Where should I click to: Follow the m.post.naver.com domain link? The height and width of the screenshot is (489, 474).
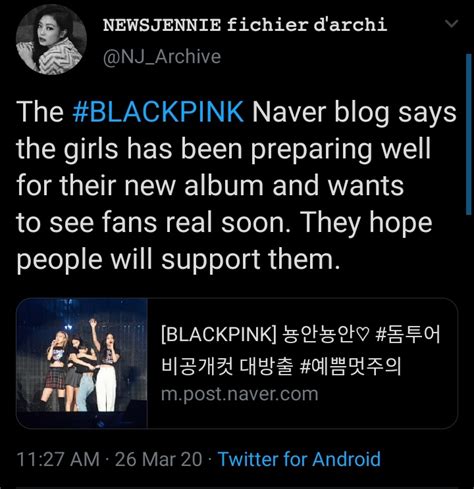239,394
